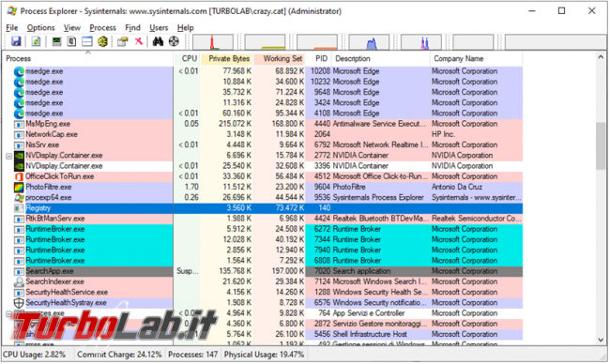
Task: Click the DLL/handles view gear icon
Action: coord(102,41)
